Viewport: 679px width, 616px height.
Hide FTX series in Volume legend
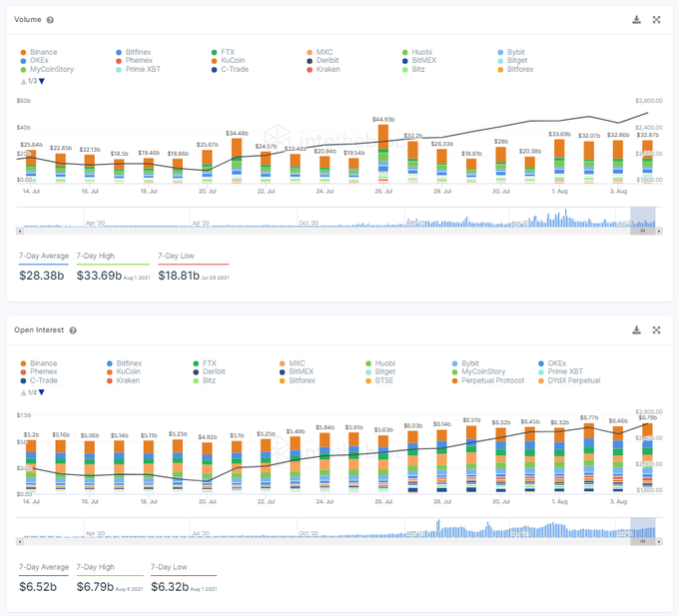pyautogui.click(x=227, y=51)
